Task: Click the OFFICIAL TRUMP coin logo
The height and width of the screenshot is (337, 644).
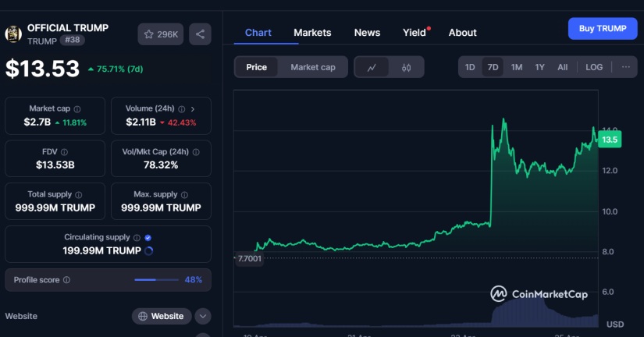Action: (12, 34)
